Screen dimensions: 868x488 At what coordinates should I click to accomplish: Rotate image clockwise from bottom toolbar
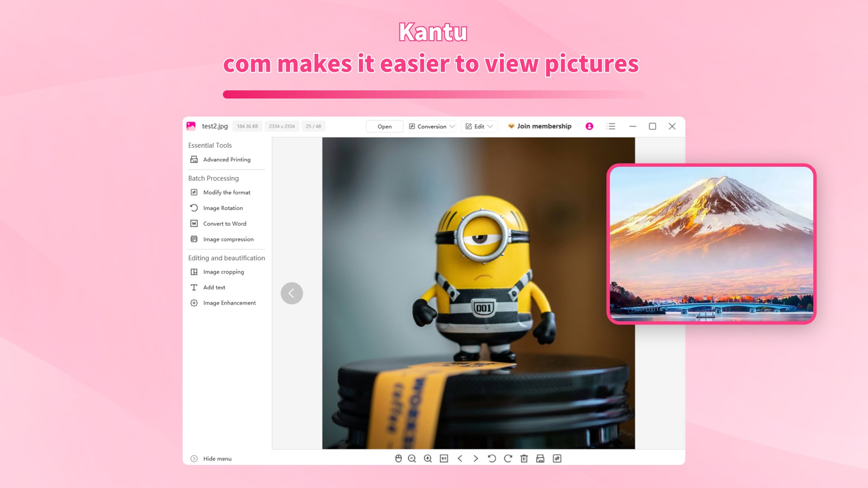(x=508, y=459)
